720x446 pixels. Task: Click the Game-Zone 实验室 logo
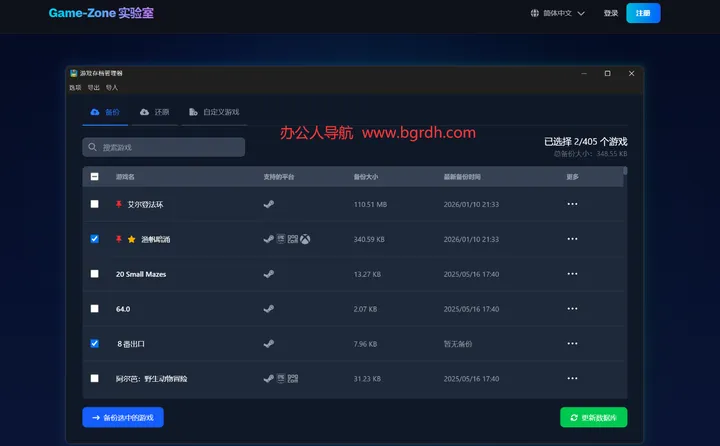click(101, 13)
